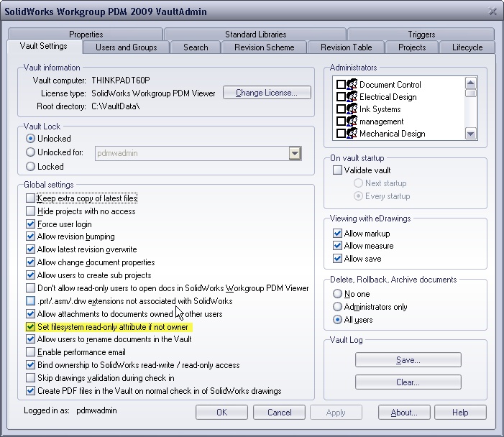Select the Unlocked vault lock option
504x437 pixels.
tap(30, 139)
